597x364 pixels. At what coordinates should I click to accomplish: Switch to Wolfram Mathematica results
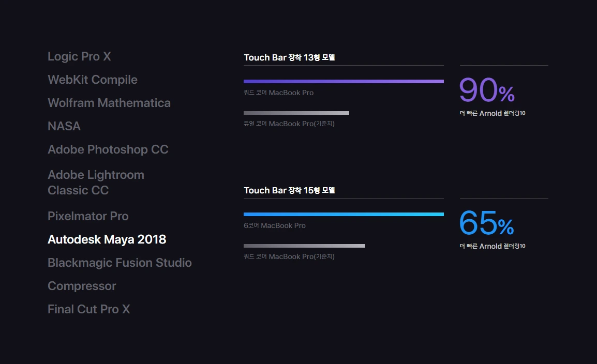pyautogui.click(x=109, y=103)
